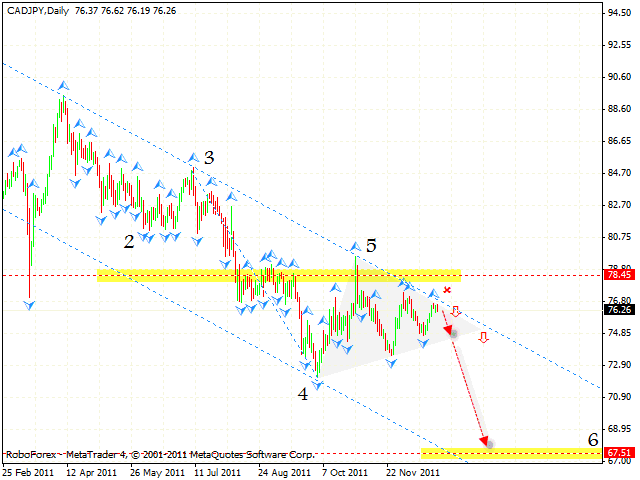This screenshot has height=480, width=640.
Task: Click the upper yellow resistance zone
Action: pyautogui.click(x=280, y=275)
